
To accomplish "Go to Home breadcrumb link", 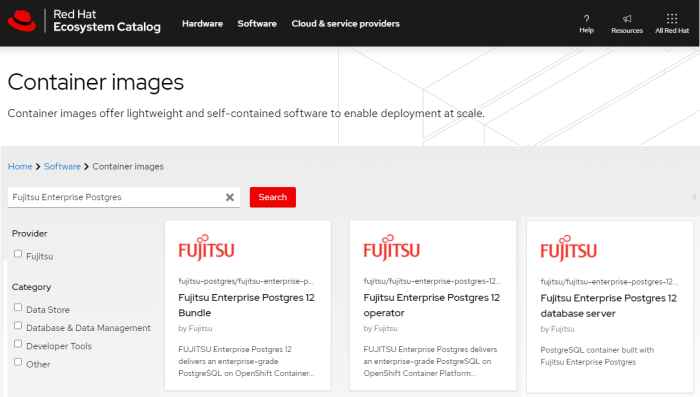I will point(20,167).
